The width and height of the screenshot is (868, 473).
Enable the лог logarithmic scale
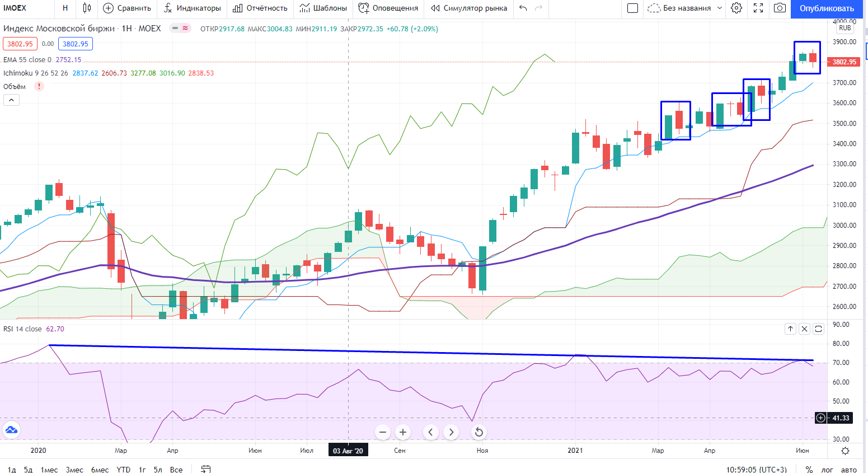827,470
